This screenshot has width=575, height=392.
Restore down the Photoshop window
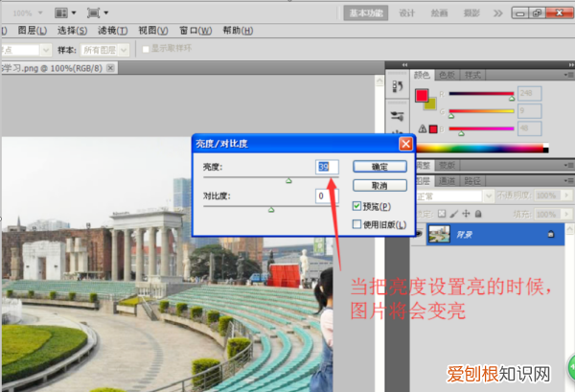coord(537,13)
